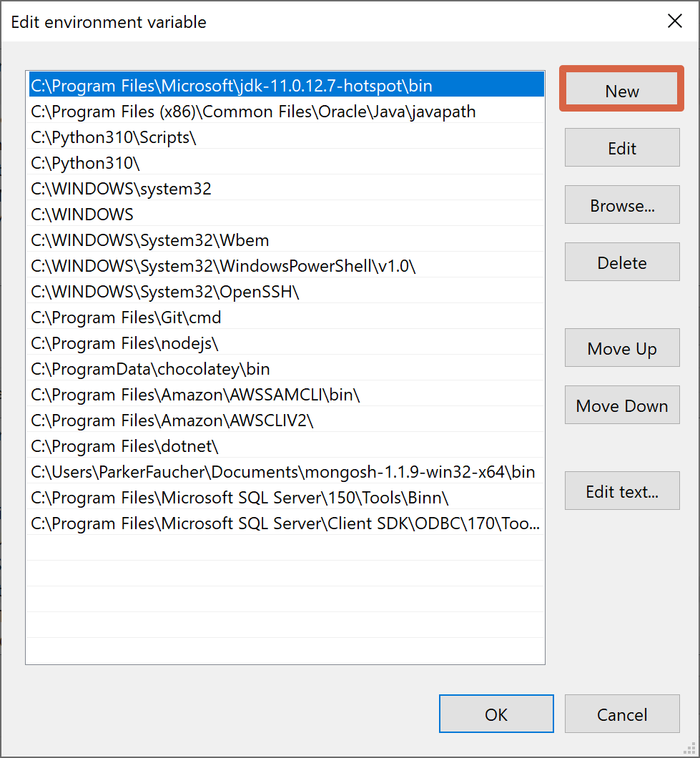Select the Oracle Java javapath entry
This screenshot has width=700, height=758.
[253, 112]
